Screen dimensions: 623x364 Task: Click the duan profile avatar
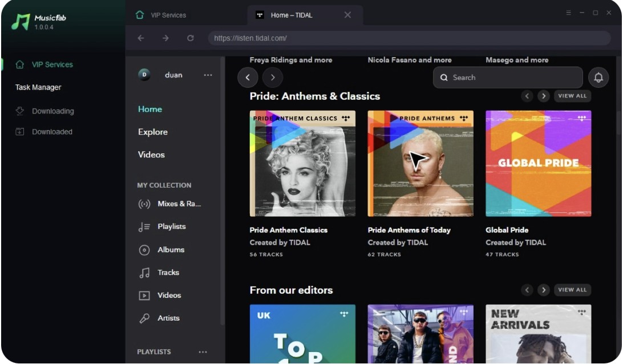tap(144, 75)
